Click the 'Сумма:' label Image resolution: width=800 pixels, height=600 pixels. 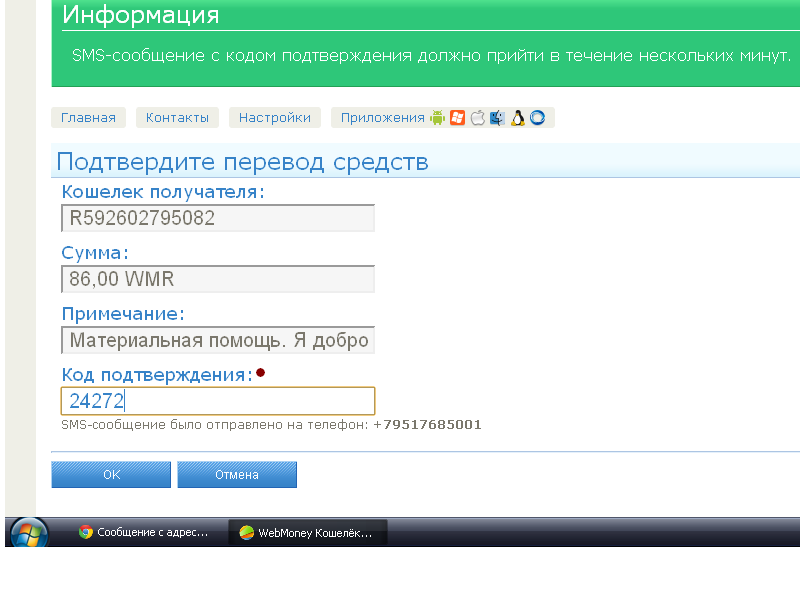coord(95,253)
